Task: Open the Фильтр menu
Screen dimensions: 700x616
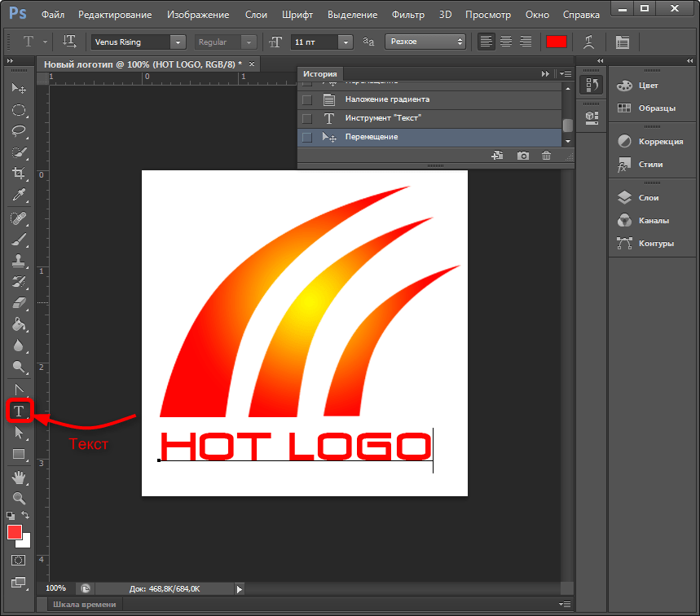Action: (407, 15)
